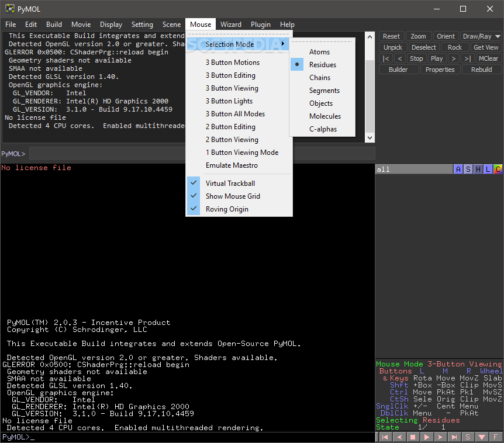Click the MClear button
This screenshot has width=504, height=443.
coord(488,58)
